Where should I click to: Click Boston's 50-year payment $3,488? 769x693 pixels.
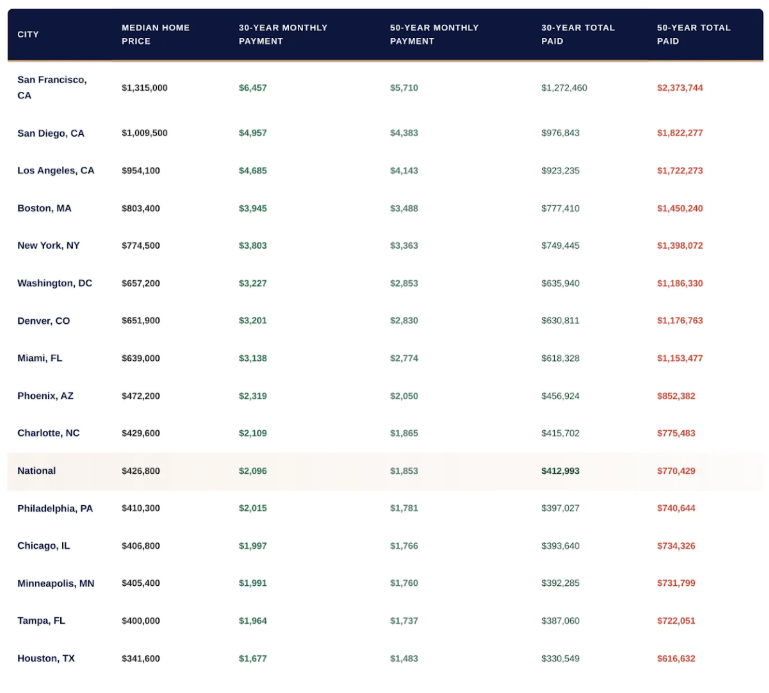[404, 208]
